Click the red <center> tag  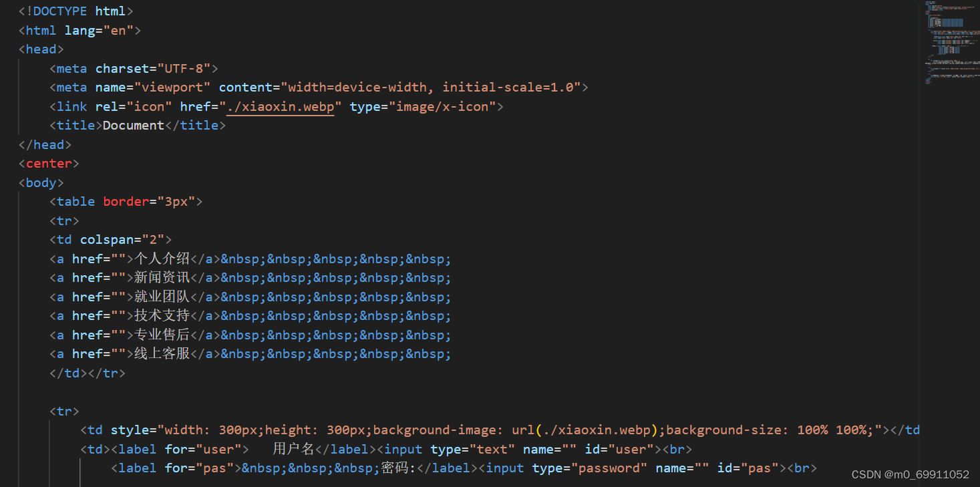(x=49, y=164)
